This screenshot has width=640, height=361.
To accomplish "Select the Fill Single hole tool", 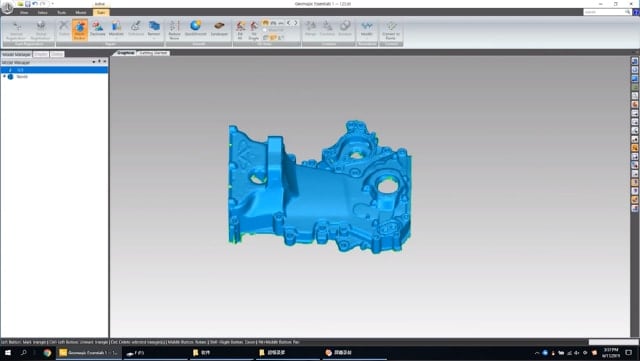I will (253, 30).
